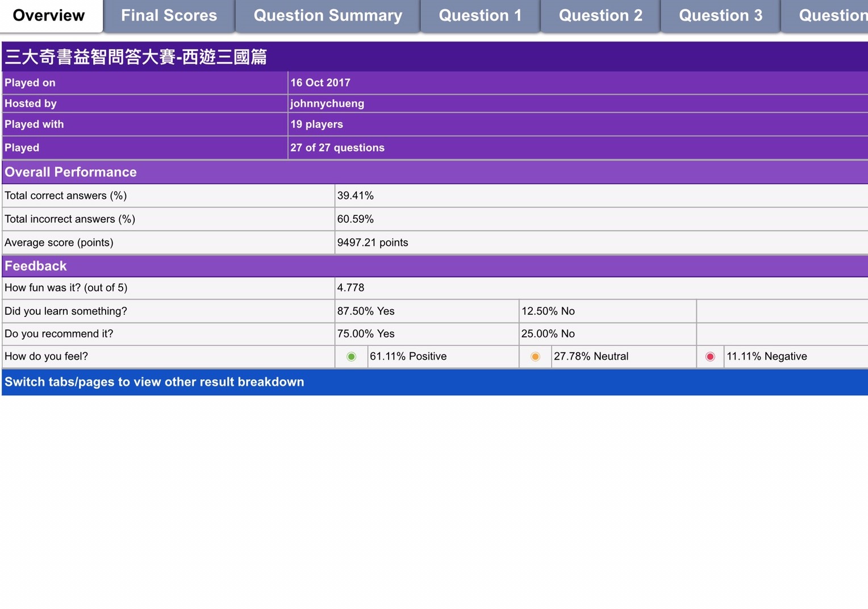868x609 pixels.
Task: Go to the Question 1 tab
Action: (x=480, y=15)
